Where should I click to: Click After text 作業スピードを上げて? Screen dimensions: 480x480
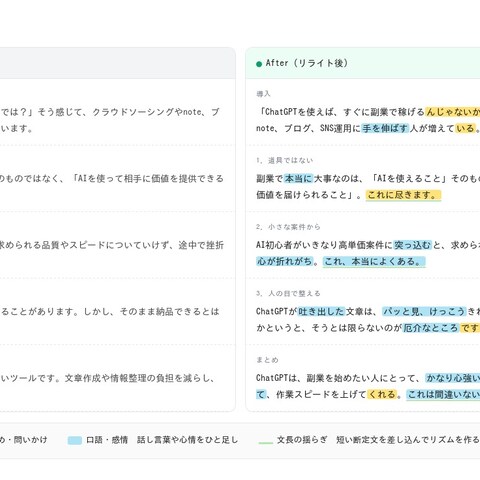(x=321, y=394)
